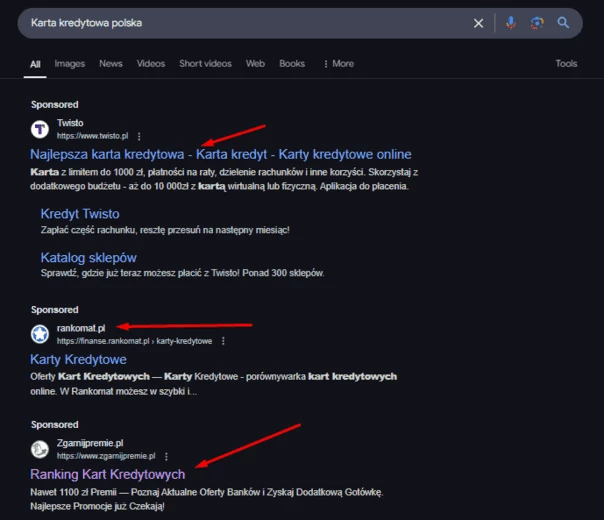Open the Kredyt Twisto sitelink
The height and width of the screenshot is (520, 604).
click(x=80, y=214)
